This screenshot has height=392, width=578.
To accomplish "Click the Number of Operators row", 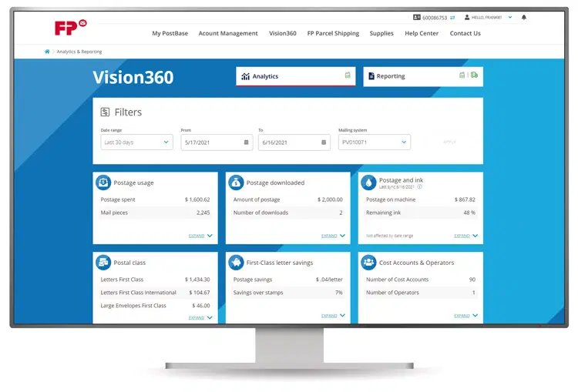I will 421,293.
